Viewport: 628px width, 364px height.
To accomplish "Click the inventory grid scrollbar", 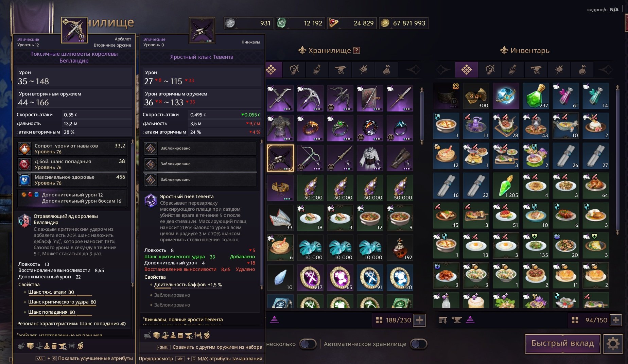I will (x=617, y=160).
